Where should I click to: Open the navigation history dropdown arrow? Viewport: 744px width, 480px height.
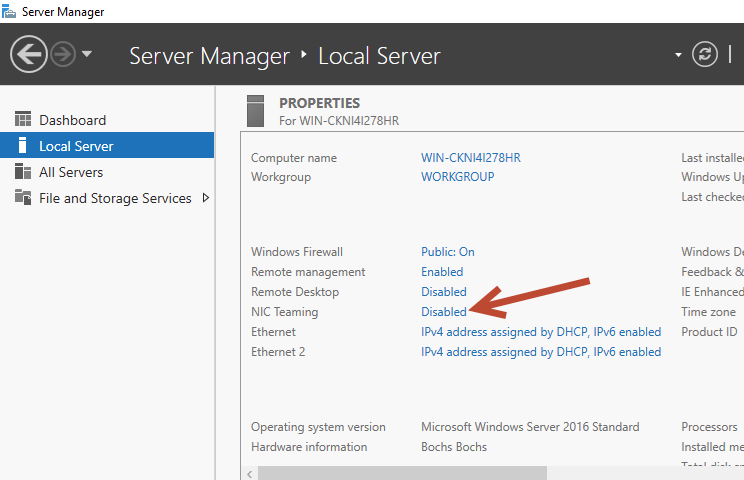point(87,54)
